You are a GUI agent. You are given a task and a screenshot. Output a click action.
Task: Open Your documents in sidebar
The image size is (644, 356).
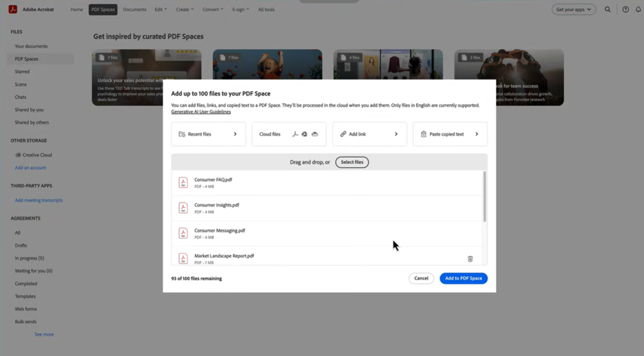coord(31,46)
